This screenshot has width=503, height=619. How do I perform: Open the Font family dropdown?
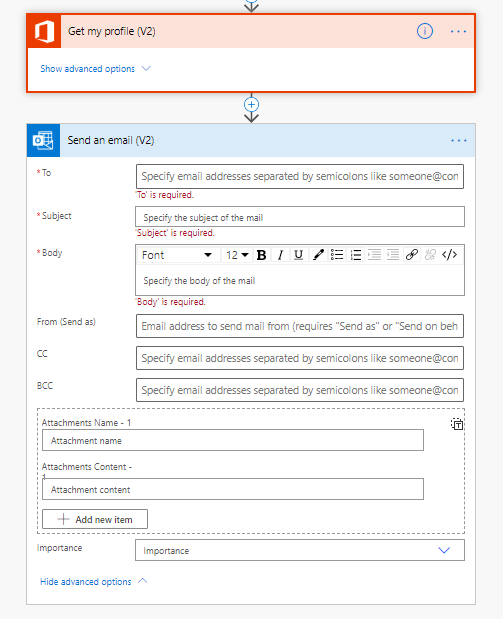178,255
